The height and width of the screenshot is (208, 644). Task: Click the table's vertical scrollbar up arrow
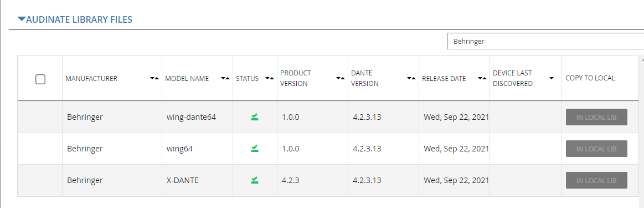[x=642, y=59]
